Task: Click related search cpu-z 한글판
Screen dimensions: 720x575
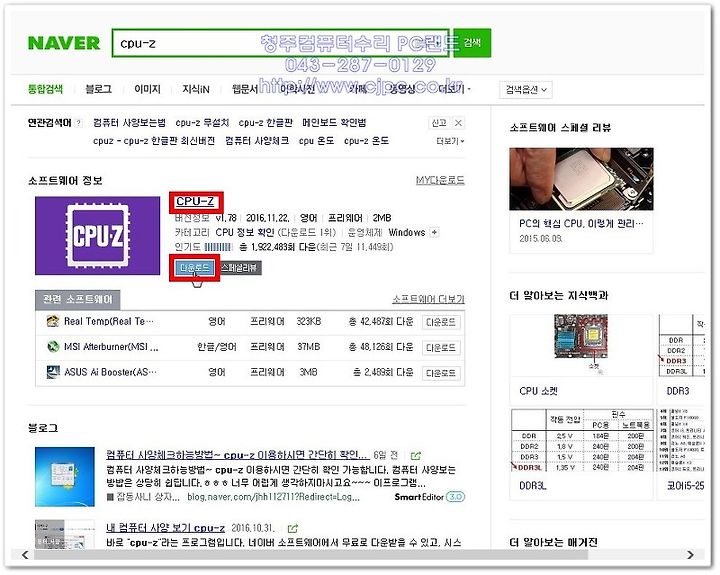Action: tap(265, 123)
